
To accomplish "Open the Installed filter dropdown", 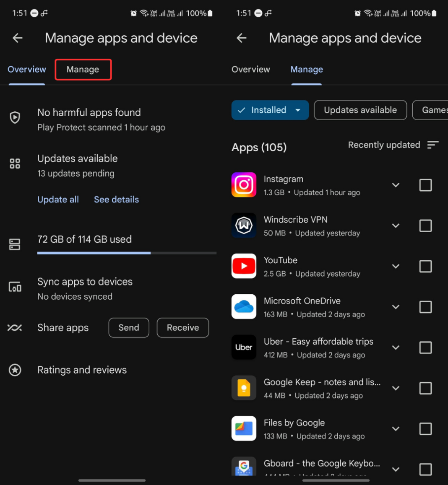I will coord(270,110).
